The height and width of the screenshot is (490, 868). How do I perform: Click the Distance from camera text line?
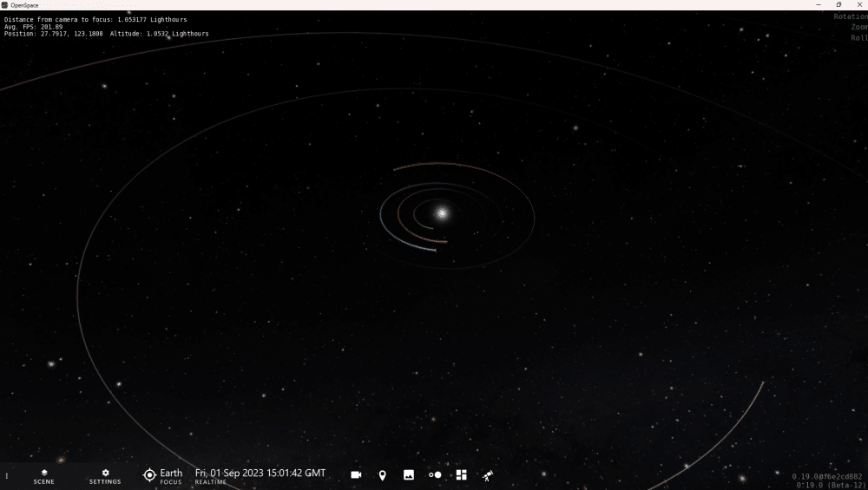click(95, 19)
